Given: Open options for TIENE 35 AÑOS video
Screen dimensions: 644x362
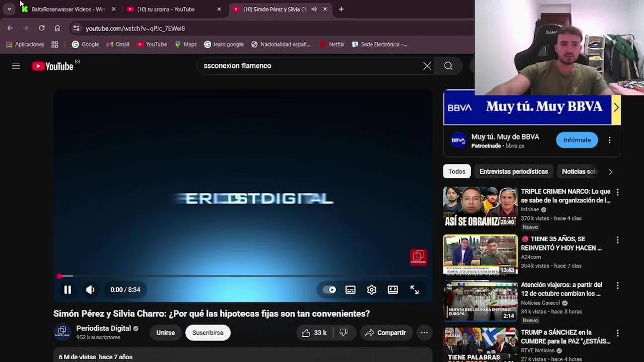Looking at the screenshot, I should [x=617, y=240].
